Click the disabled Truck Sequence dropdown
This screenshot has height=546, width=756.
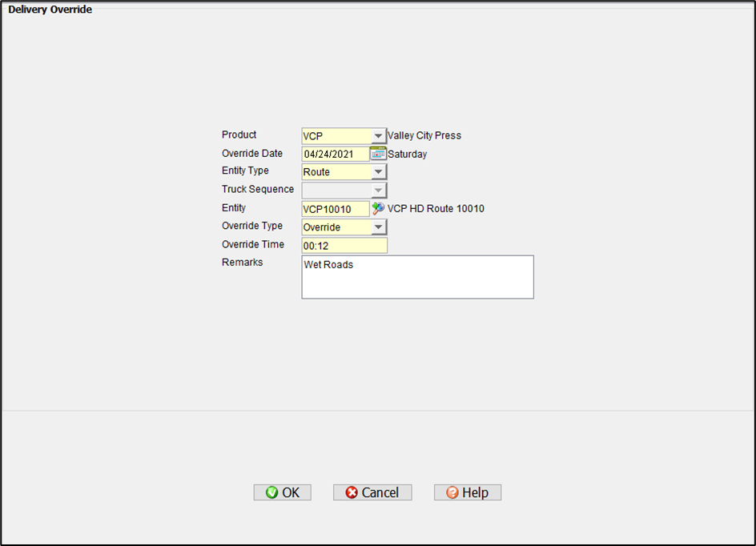pyautogui.click(x=344, y=191)
